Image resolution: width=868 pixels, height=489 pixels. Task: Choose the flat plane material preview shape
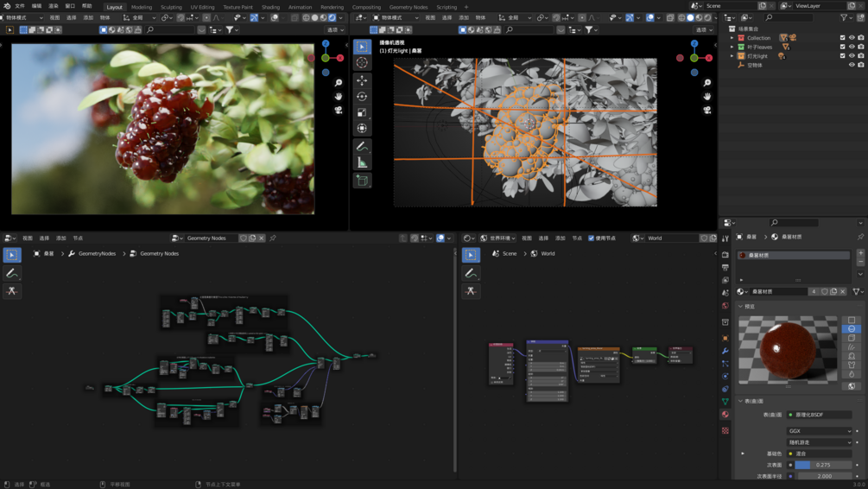point(852,320)
